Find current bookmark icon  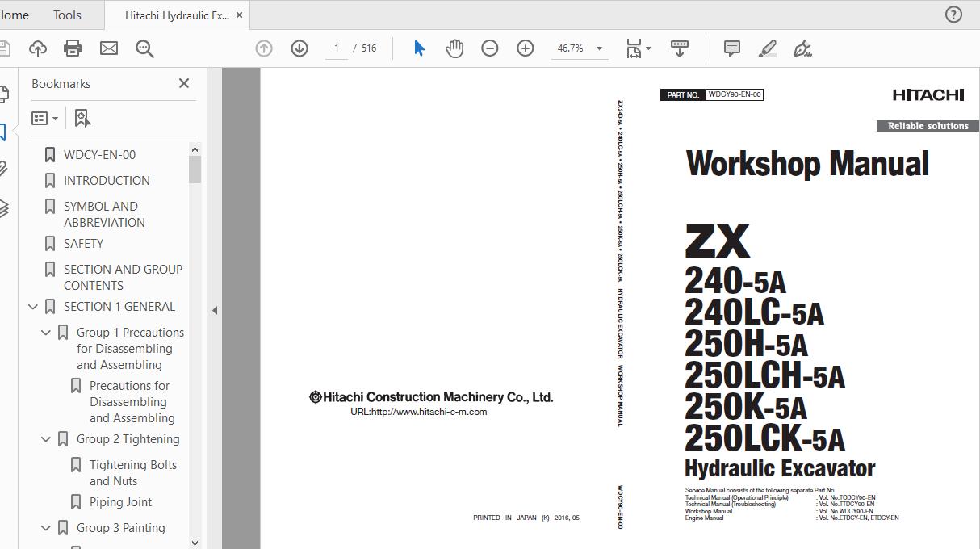82,118
